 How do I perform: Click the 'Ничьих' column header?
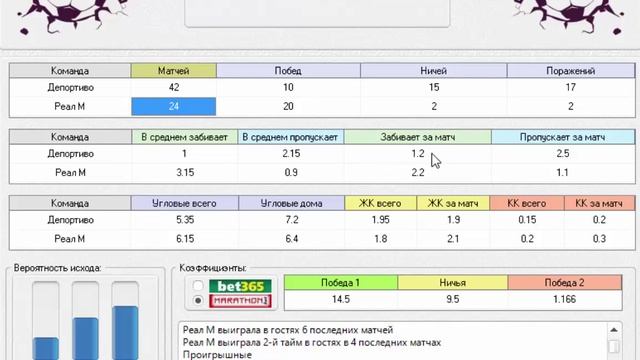pyautogui.click(x=433, y=71)
